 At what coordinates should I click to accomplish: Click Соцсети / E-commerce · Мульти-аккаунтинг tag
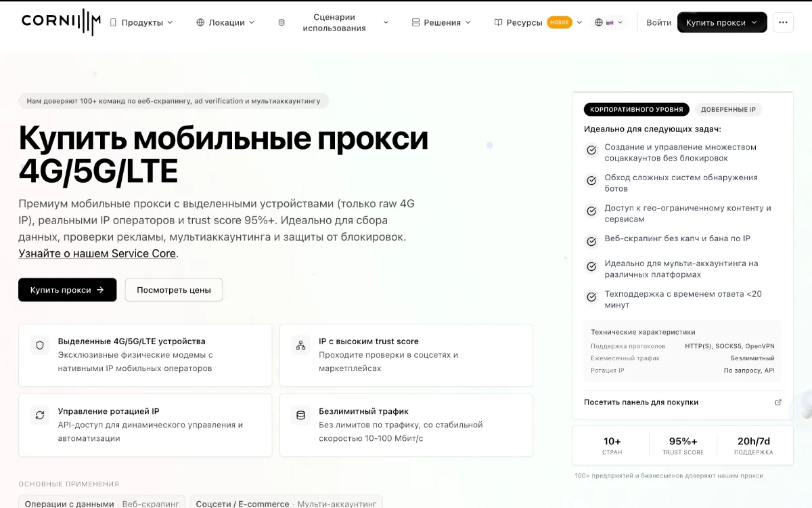click(286, 503)
